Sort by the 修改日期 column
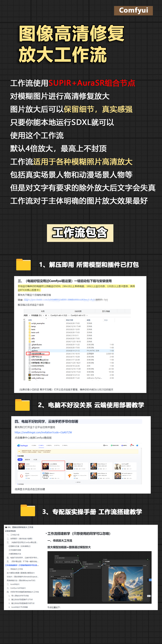Screen dimensions: 162x644 (x=69, y=320)
